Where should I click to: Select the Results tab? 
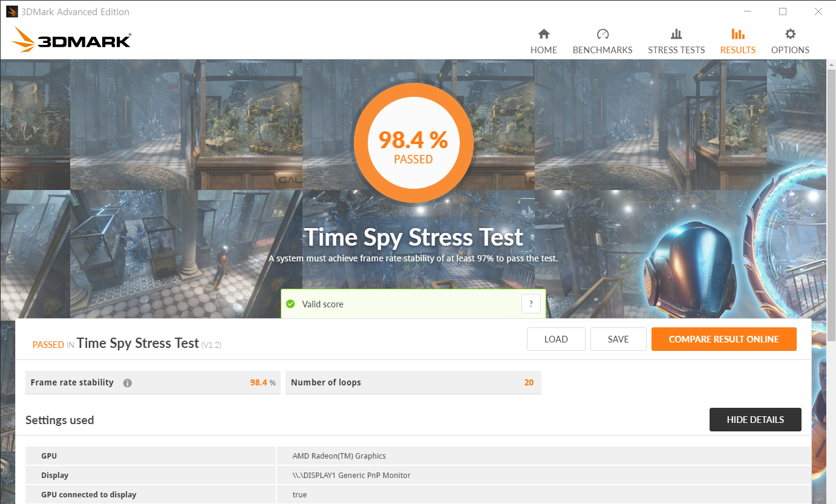pos(737,42)
